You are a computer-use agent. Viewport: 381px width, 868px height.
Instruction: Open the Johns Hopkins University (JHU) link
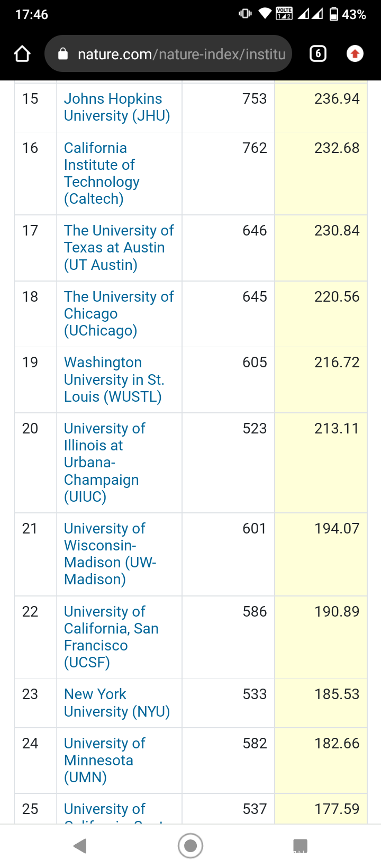(116, 107)
